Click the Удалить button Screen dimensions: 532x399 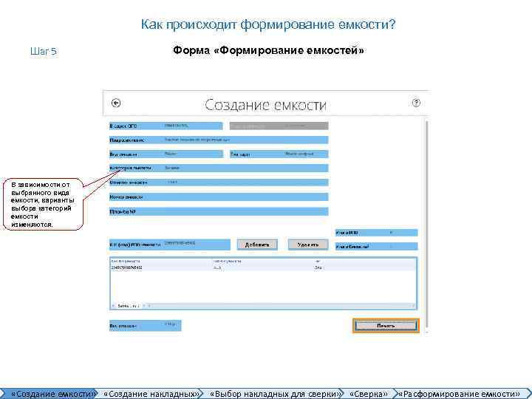tap(308, 245)
